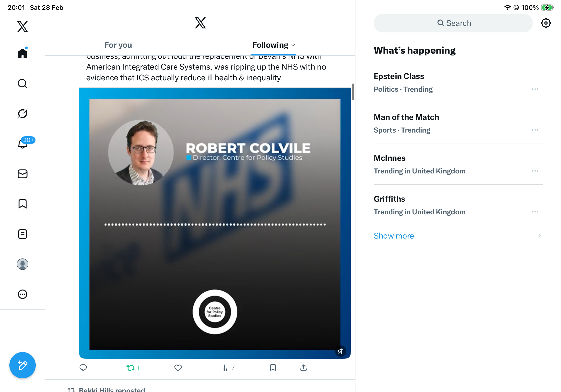Viewport: 561px width, 392px height.
Task: Switch to the For you tab
Action: (118, 45)
